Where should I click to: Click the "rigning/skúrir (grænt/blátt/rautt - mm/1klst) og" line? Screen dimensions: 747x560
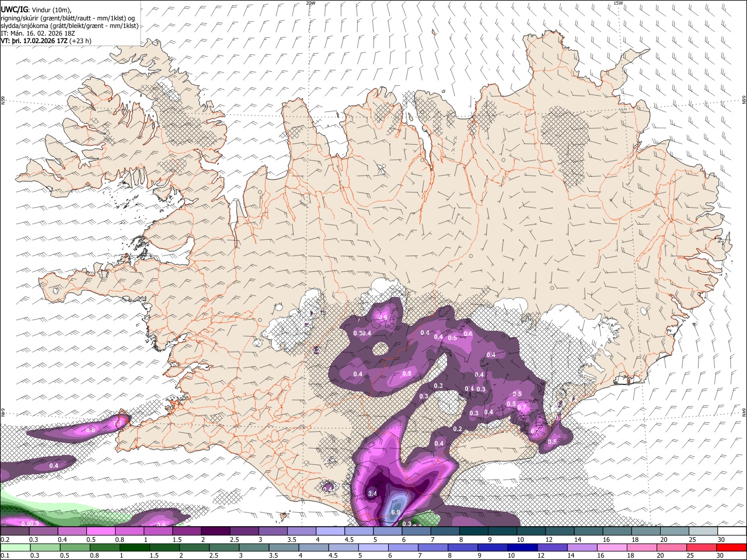pos(69,17)
